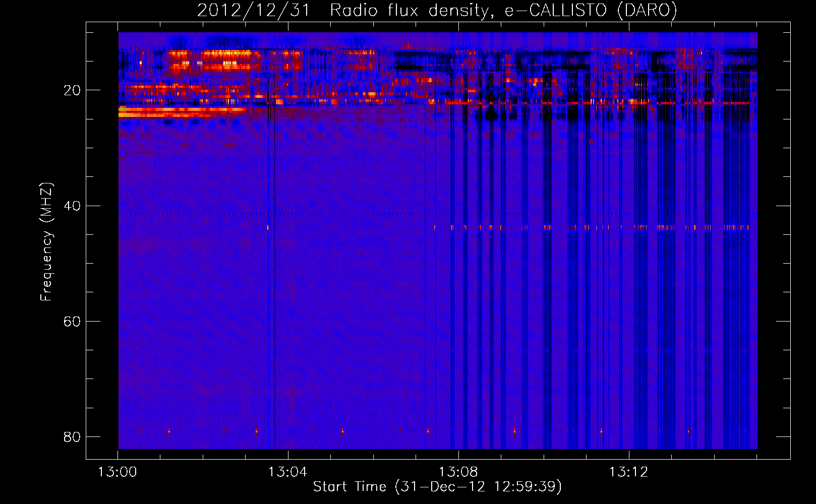Click the '20' frequency tick label
The height and width of the screenshot is (504, 816).
point(72,90)
